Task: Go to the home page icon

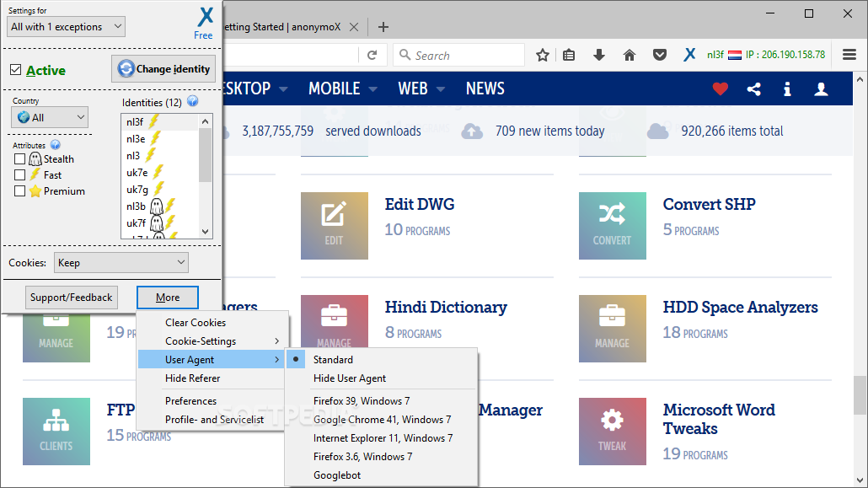Action: pyautogui.click(x=629, y=55)
